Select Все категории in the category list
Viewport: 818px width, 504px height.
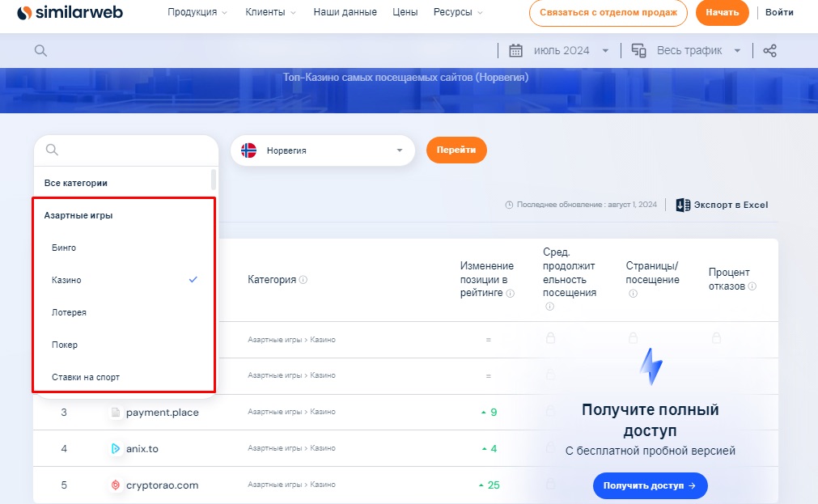click(75, 183)
